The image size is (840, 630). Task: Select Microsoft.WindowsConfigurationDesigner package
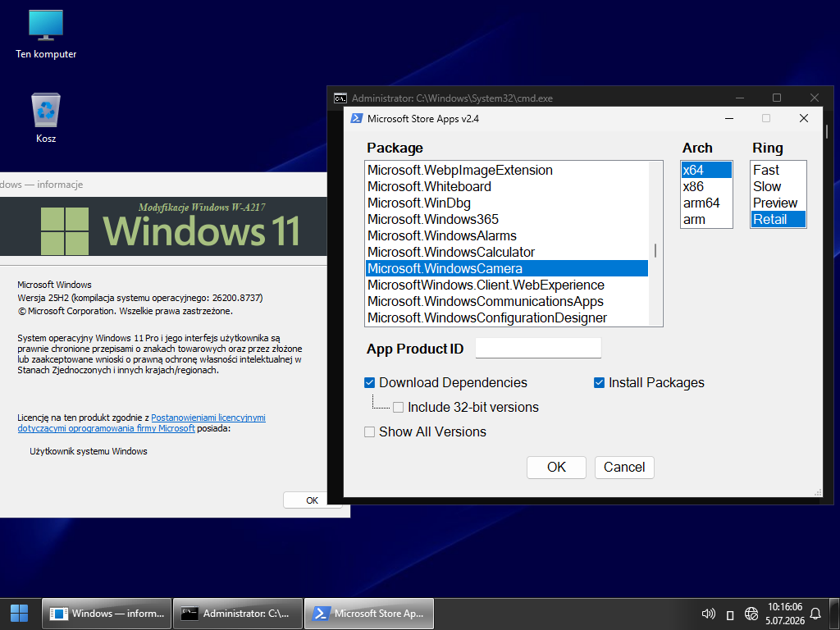click(x=507, y=317)
